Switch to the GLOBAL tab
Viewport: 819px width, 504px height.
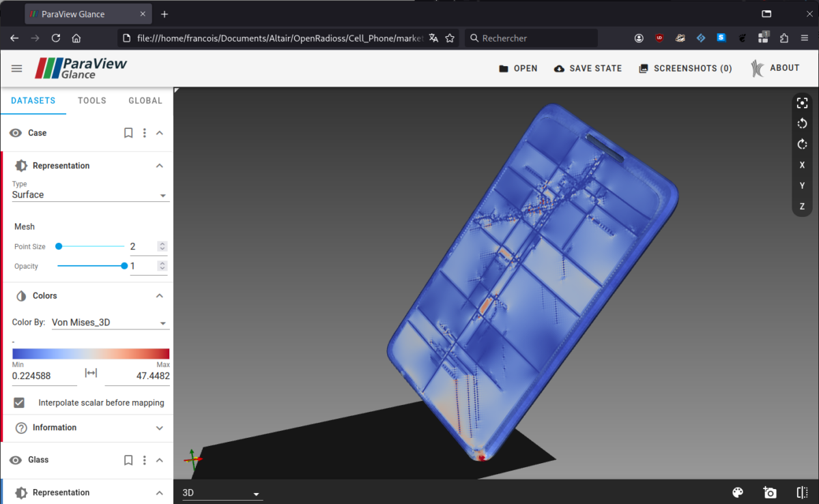[145, 100]
